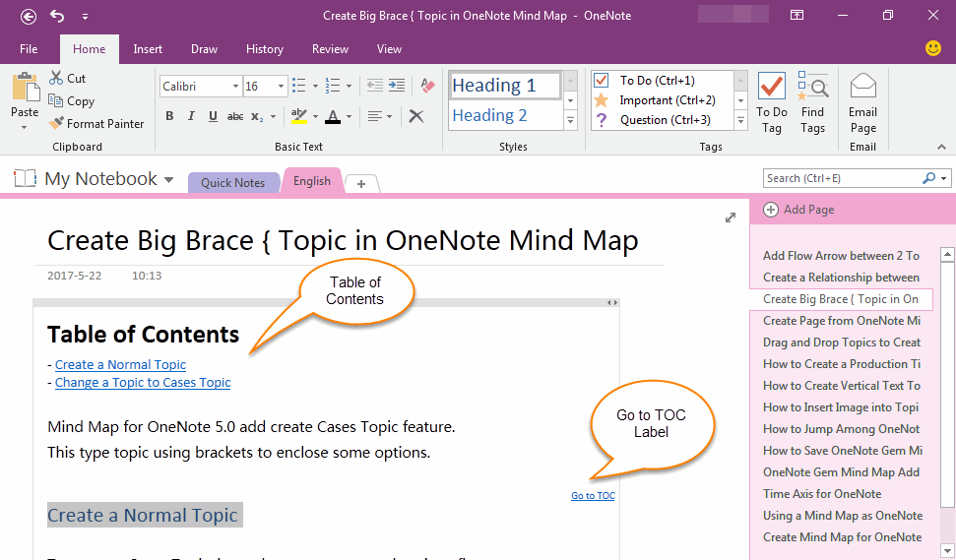Create a new section with plus tab
The height and width of the screenshot is (560, 956).
click(361, 184)
